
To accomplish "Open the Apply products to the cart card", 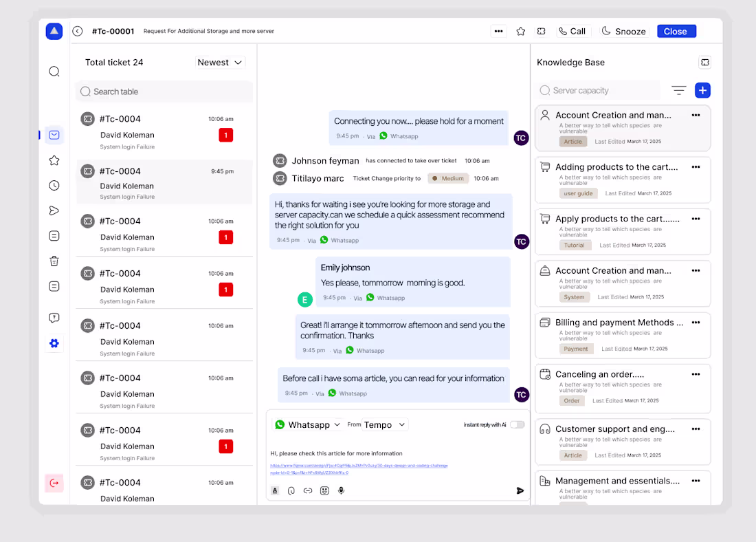I will [x=623, y=231].
